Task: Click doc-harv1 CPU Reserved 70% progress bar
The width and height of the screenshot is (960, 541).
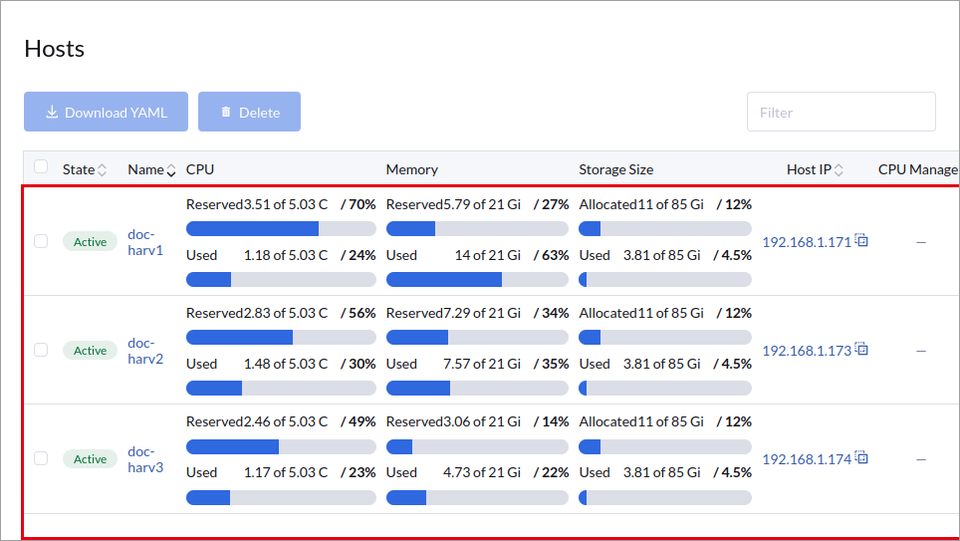Action: [x=281, y=229]
